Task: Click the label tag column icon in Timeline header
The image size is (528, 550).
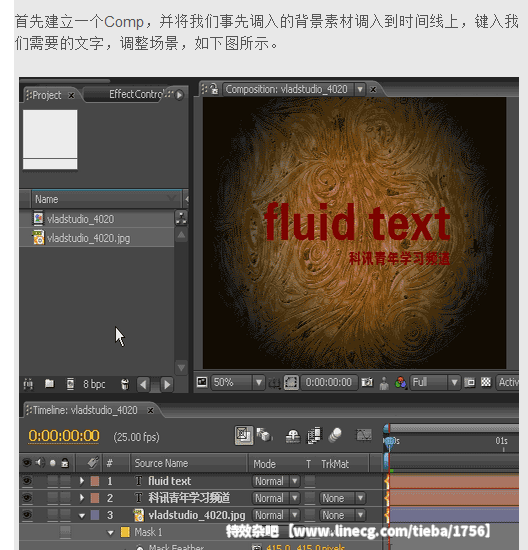Action: point(93,463)
